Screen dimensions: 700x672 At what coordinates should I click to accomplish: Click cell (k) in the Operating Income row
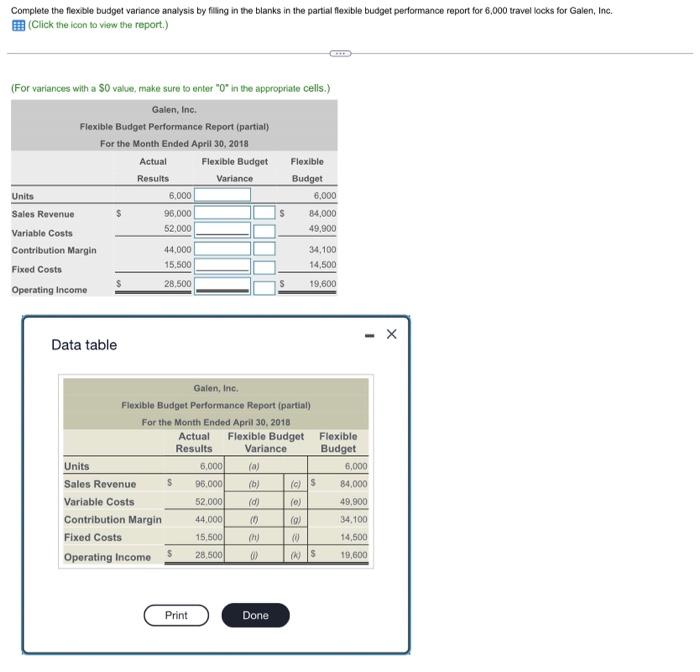tap(296, 555)
